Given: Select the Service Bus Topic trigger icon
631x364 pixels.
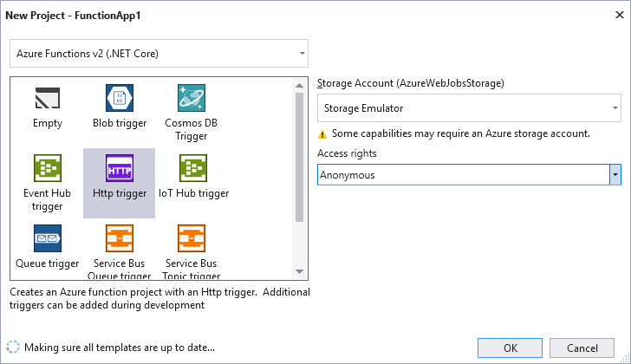Looking at the screenshot, I should point(191,237).
